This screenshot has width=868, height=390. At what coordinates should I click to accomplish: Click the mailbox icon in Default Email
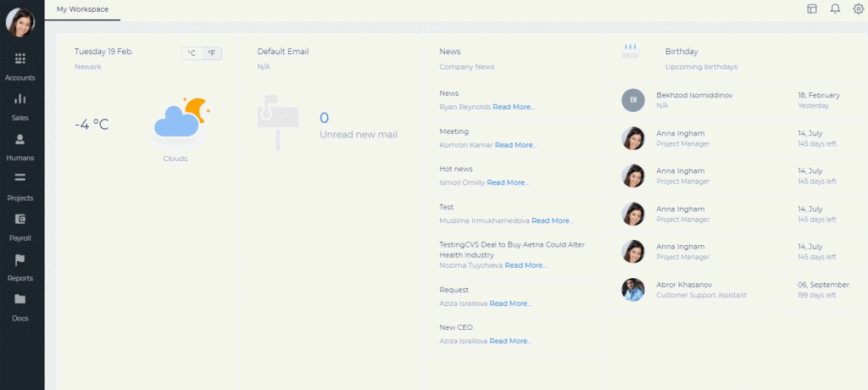pos(278,122)
